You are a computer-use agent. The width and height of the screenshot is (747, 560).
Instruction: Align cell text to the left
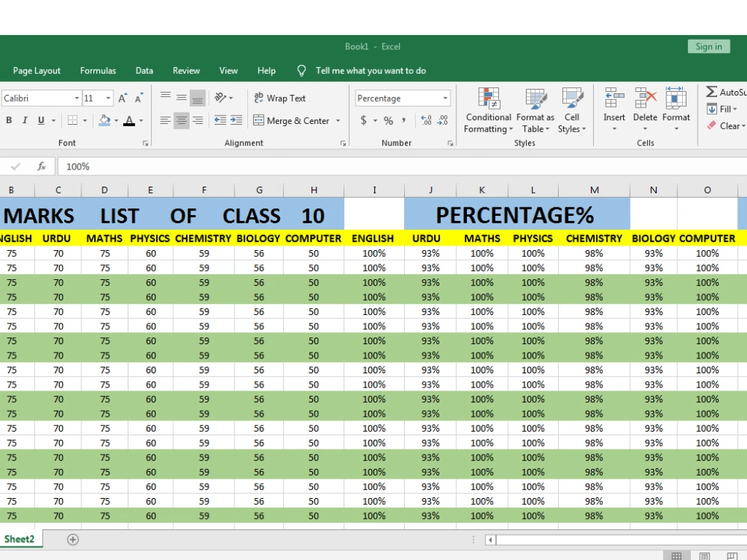pyautogui.click(x=165, y=120)
